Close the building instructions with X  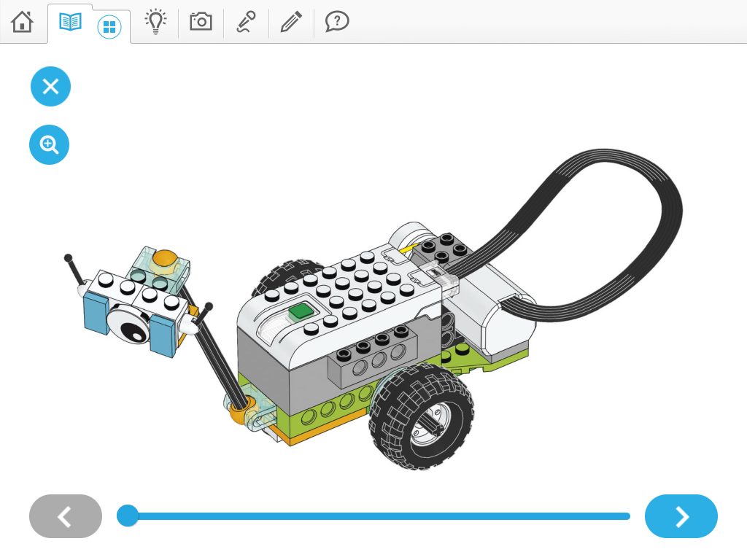point(50,87)
